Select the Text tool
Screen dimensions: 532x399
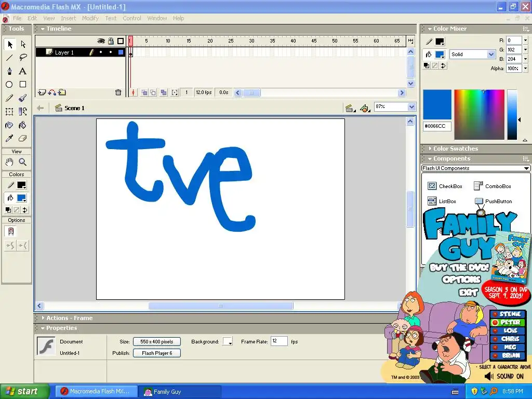pyautogui.click(x=23, y=71)
